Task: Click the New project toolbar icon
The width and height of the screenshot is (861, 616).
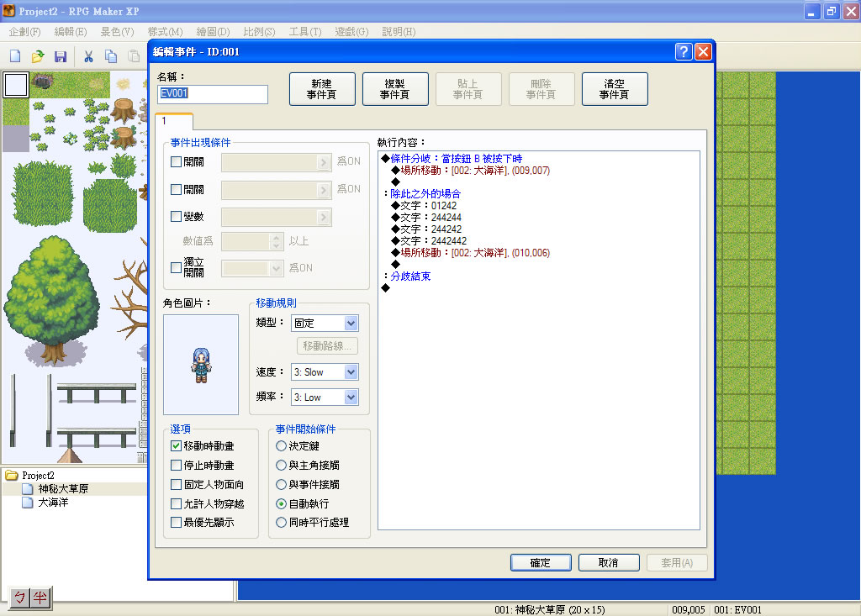Action: tap(15, 56)
